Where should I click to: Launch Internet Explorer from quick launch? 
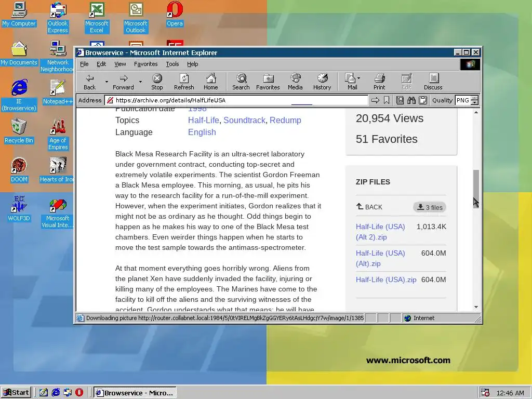(x=56, y=393)
